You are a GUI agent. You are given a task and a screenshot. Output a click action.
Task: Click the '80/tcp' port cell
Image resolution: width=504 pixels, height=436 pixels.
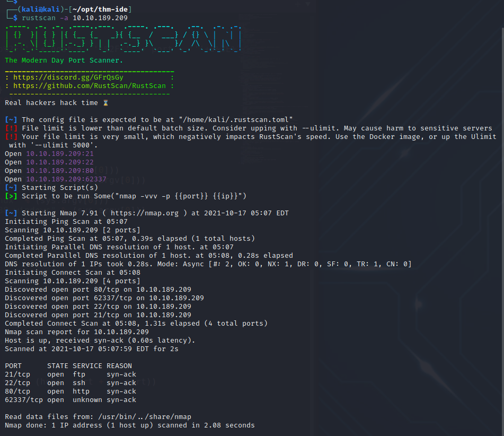17,391
